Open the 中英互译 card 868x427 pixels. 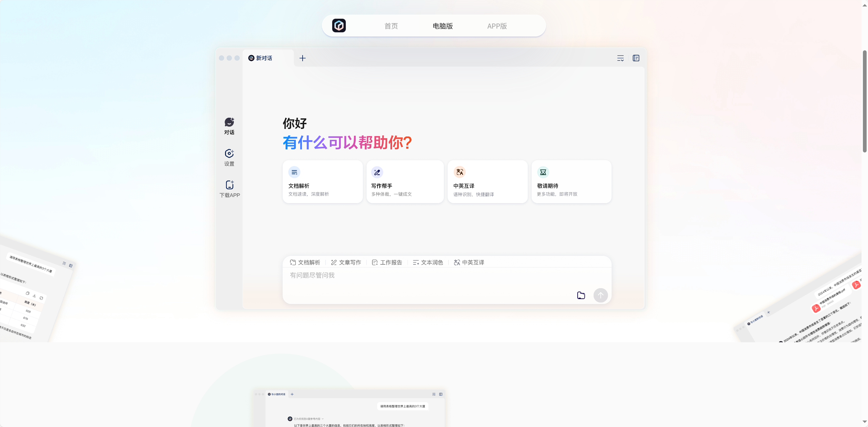click(x=487, y=182)
